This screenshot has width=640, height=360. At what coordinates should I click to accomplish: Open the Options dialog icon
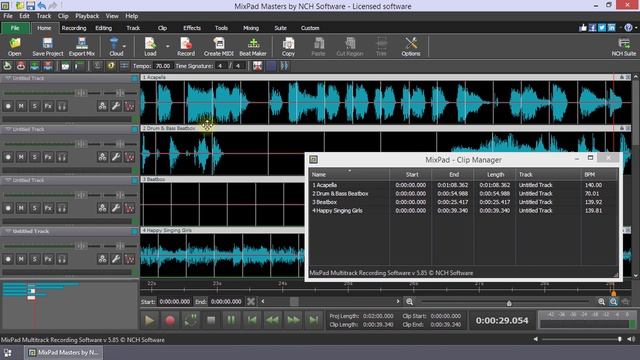(x=411, y=47)
